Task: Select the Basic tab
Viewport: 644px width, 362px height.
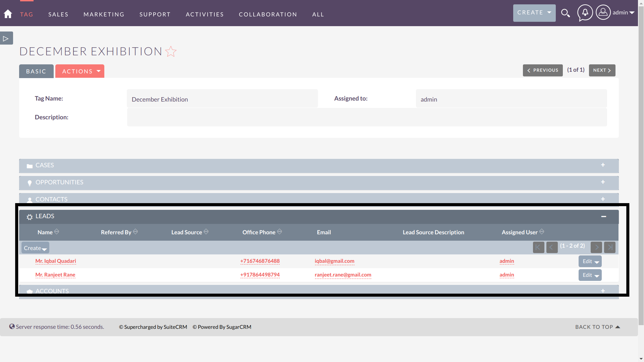Action: (x=36, y=71)
